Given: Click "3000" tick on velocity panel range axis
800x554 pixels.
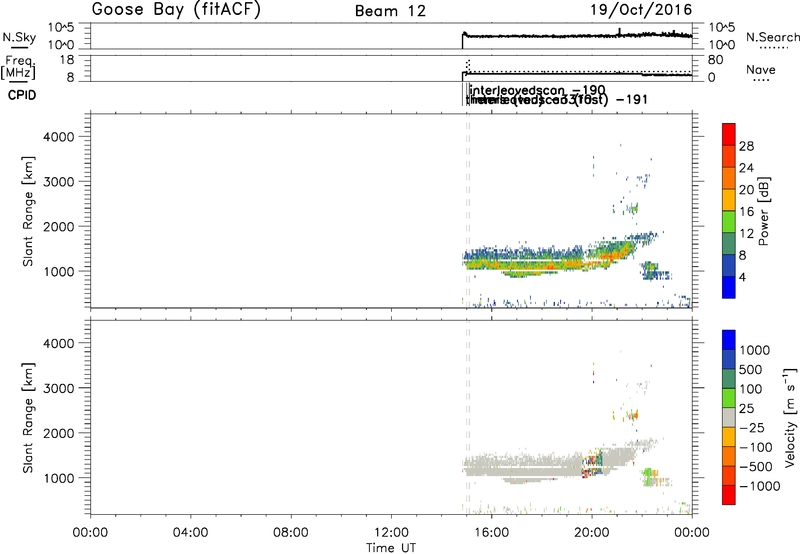Looking at the screenshot, I should 59,388.
